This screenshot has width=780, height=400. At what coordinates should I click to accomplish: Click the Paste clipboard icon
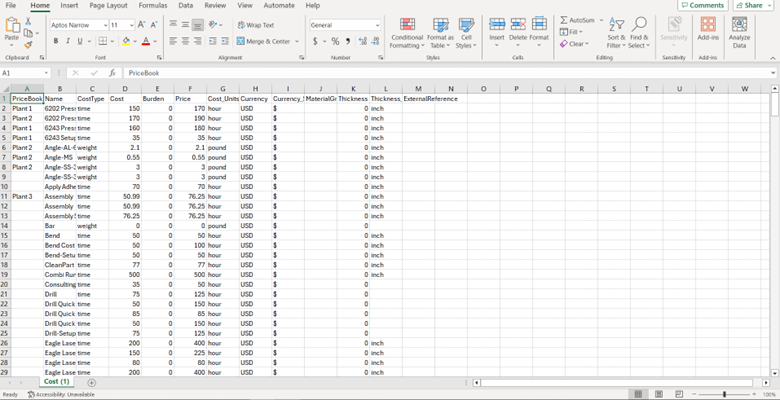pyautogui.click(x=12, y=27)
